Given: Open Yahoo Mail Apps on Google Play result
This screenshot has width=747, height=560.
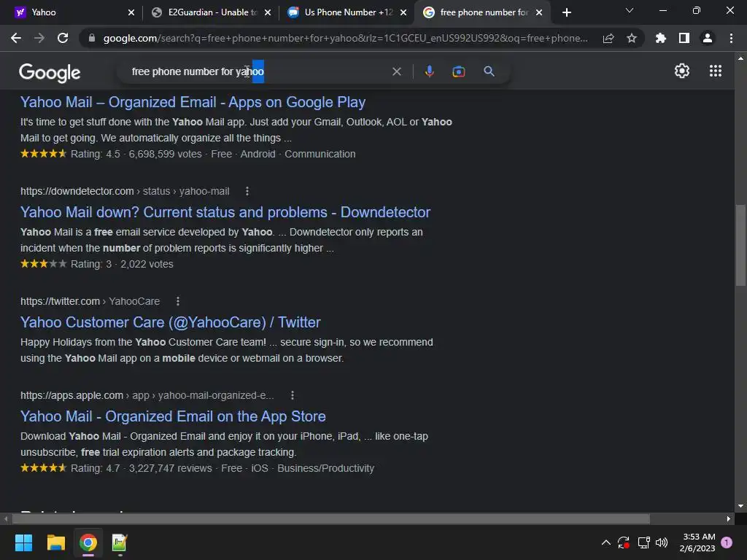Looking at the screenshot, I should click(193, 102).
